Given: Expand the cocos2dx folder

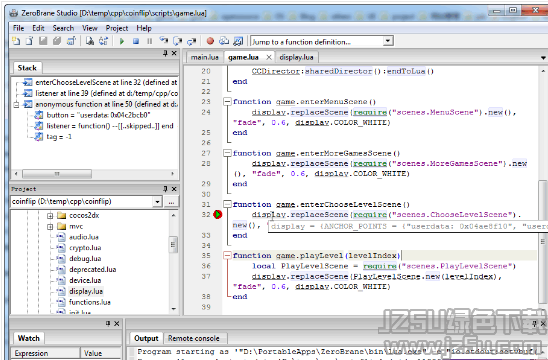Looking at the screenshot, I should [50, 215].
